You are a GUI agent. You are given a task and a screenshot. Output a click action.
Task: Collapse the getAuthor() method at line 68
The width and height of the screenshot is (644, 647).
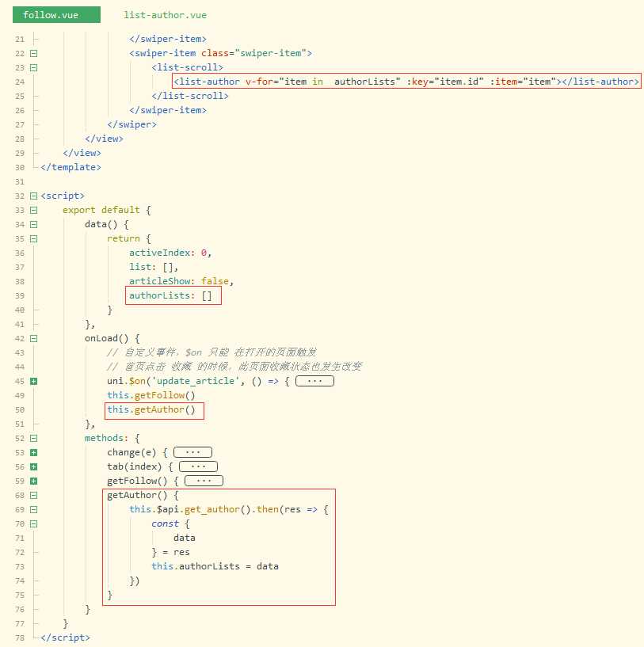[x=34, y=495]
